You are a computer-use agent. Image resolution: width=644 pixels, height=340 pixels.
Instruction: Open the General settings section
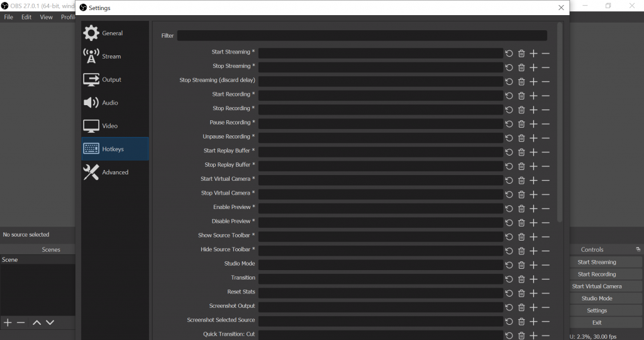(x=115, y=33)
